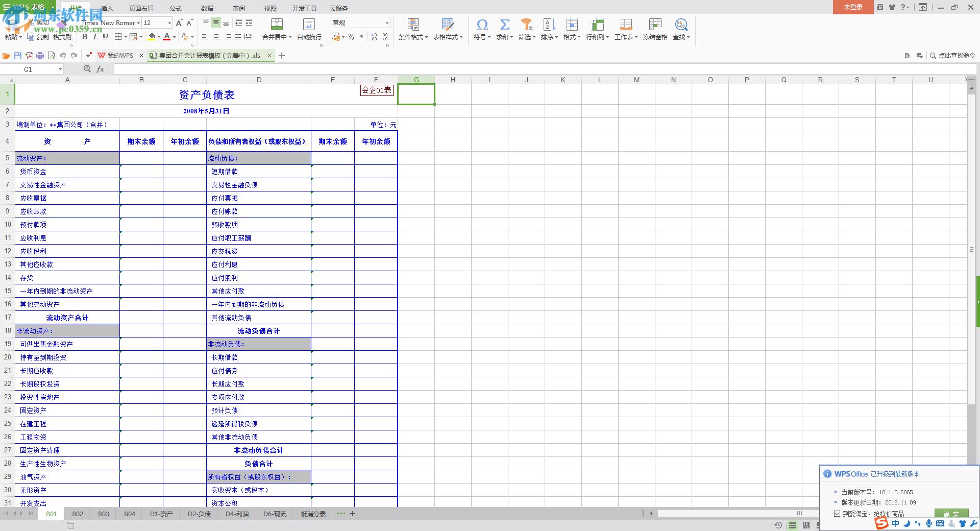Switch to normal view in status bar
The width and height of the screenshot is (980, 531).
[792, 525]
